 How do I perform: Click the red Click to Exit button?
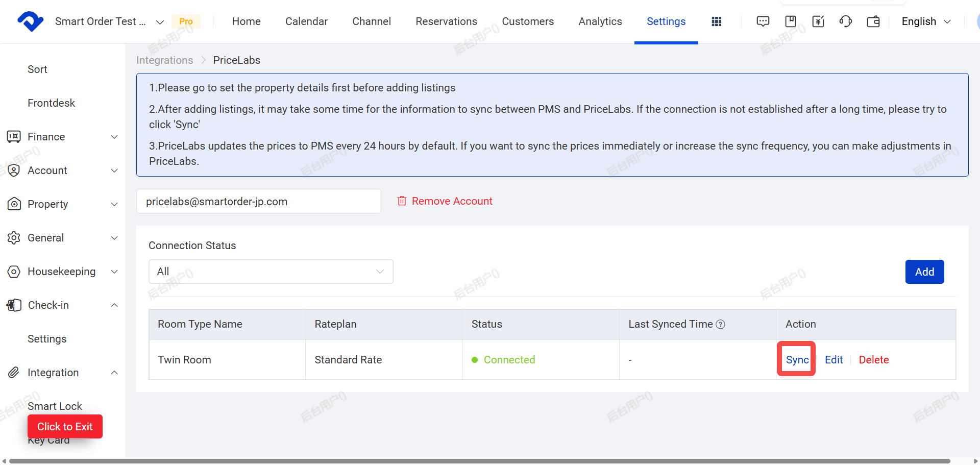click(x=65, y=427)
